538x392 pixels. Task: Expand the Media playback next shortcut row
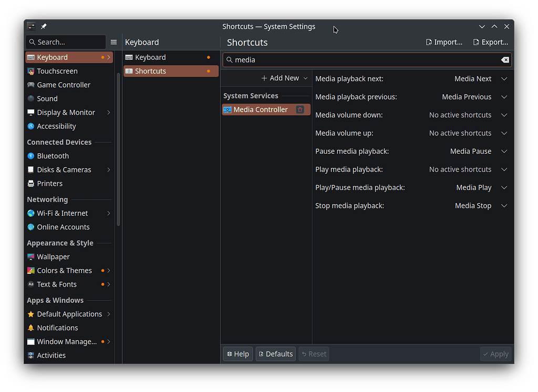click(x=504, y=79)
